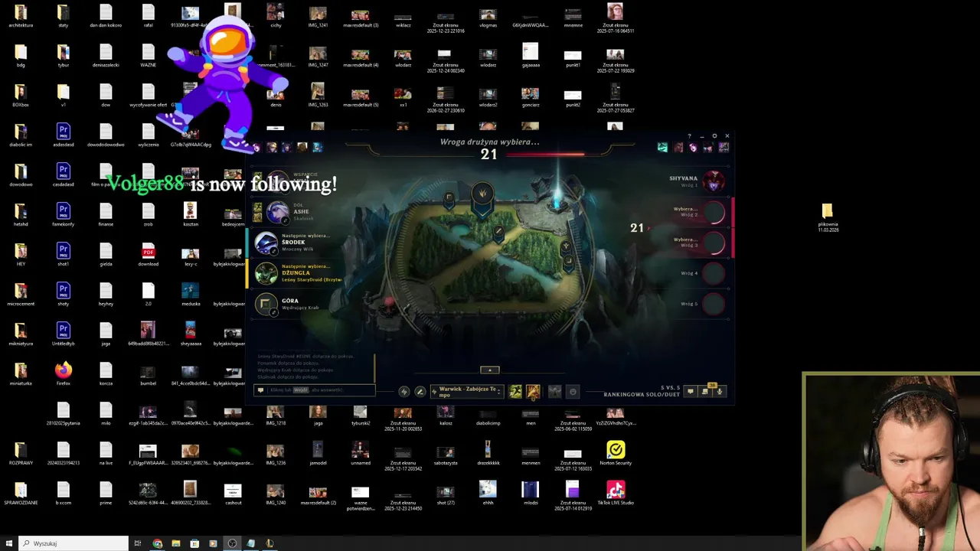980x551 pixels.
Task: Click the support role marker on map
Action: (x=566, y=246)
